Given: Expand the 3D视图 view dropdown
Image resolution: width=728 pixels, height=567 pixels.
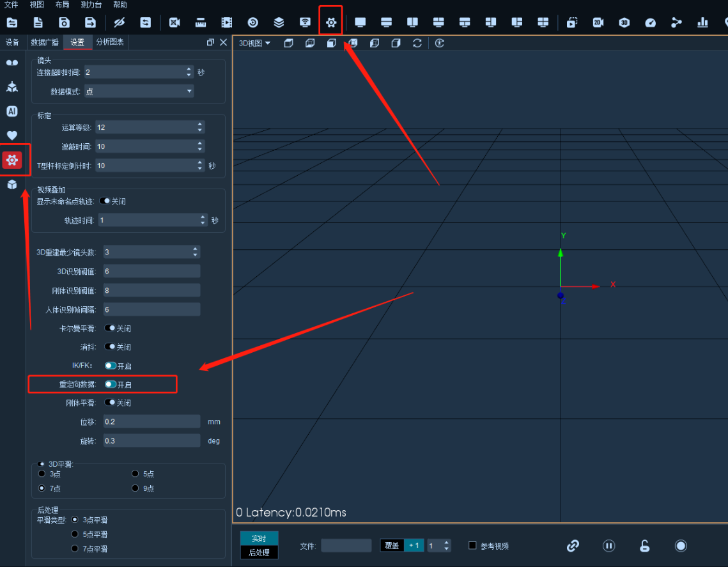Looking at the screenshot, I should coord(254,43).
